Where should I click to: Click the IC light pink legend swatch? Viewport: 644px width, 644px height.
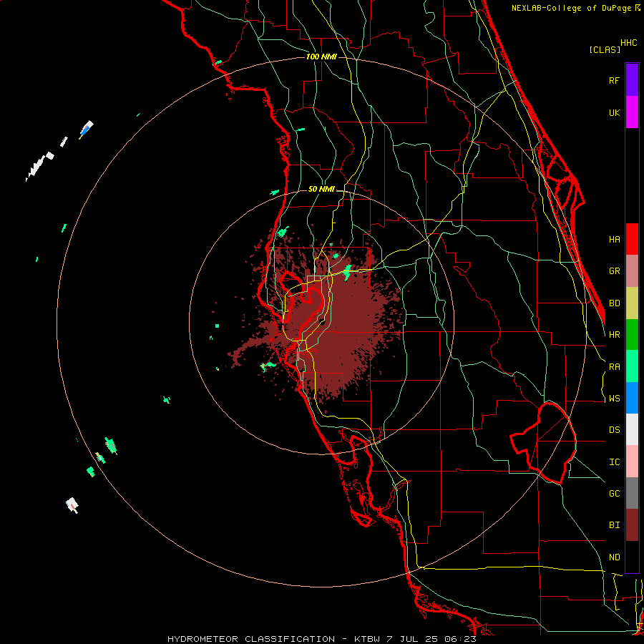click(632, 462)
